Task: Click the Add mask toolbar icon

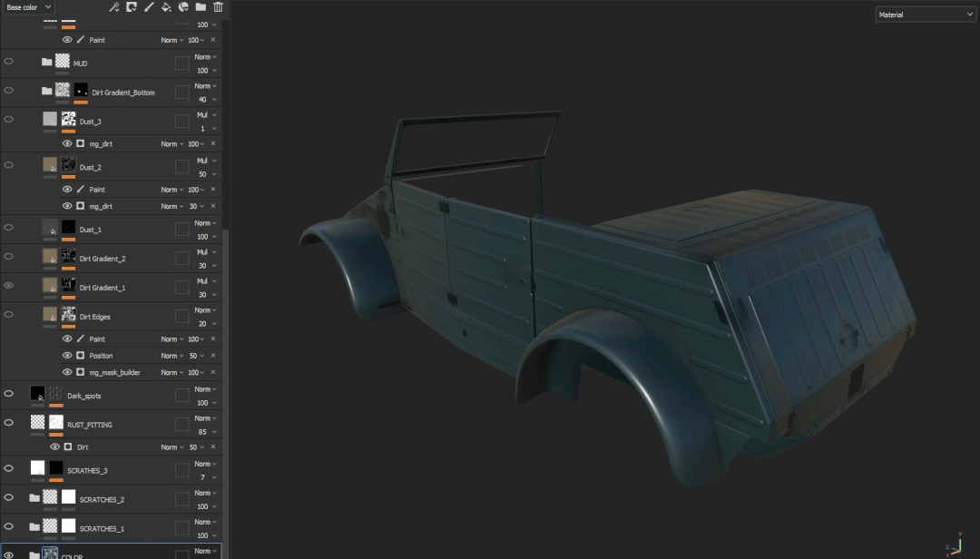Action: click(132, 7)
